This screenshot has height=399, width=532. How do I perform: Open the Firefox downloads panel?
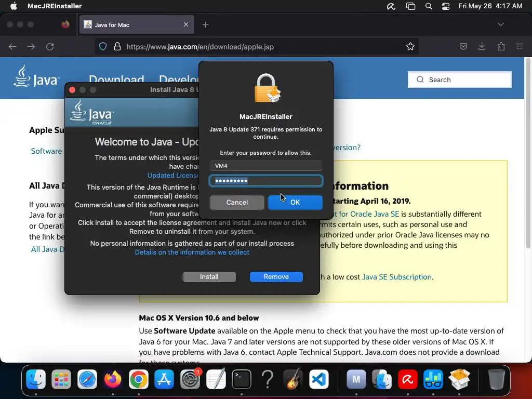tap(482, 46)
